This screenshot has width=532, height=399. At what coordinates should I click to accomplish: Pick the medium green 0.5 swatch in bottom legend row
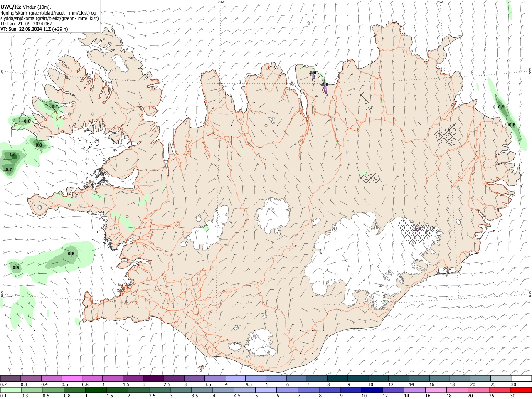tap(53, 390)
